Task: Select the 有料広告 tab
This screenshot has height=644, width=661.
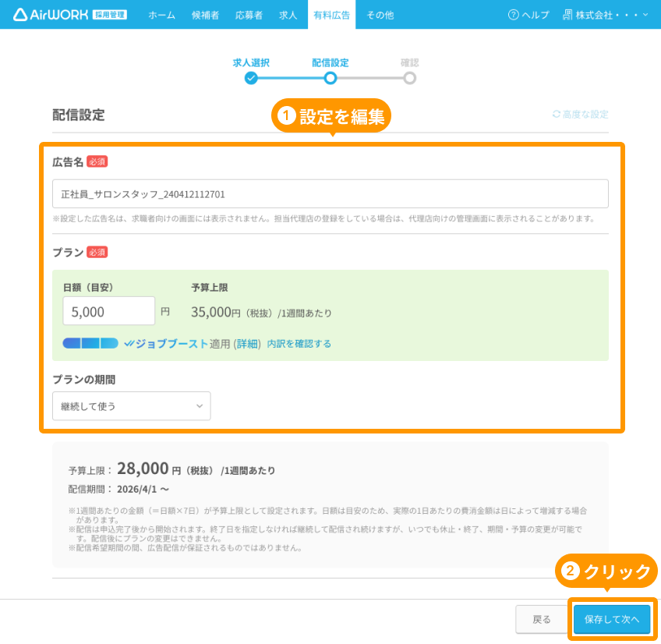Action: point(332,15)
